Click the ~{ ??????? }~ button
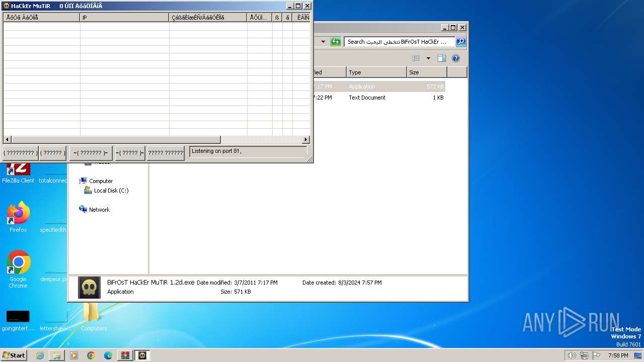The image size is (644, 362). (x=91, y=153)
